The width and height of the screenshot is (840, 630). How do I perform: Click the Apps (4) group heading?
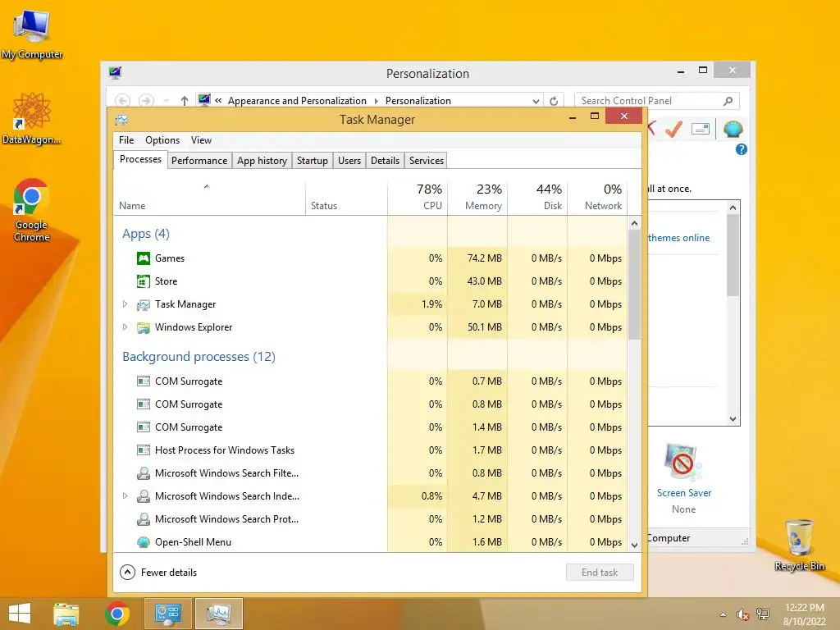tap(146, 234)
